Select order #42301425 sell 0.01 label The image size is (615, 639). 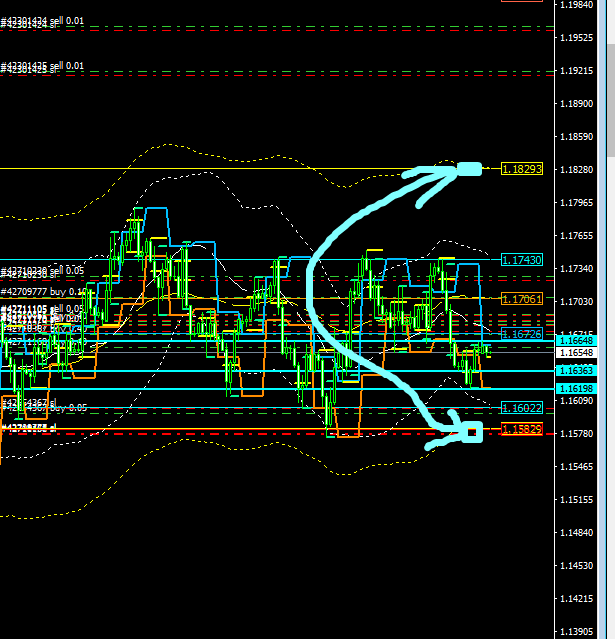coord(43,66)
